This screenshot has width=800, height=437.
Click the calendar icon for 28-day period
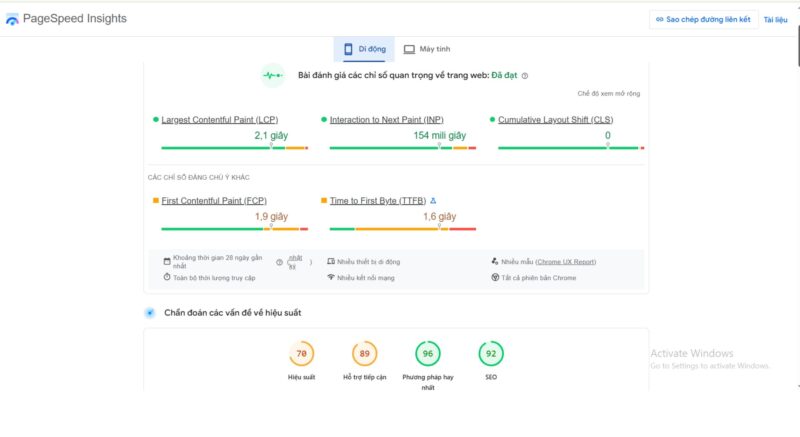point(167,260)
